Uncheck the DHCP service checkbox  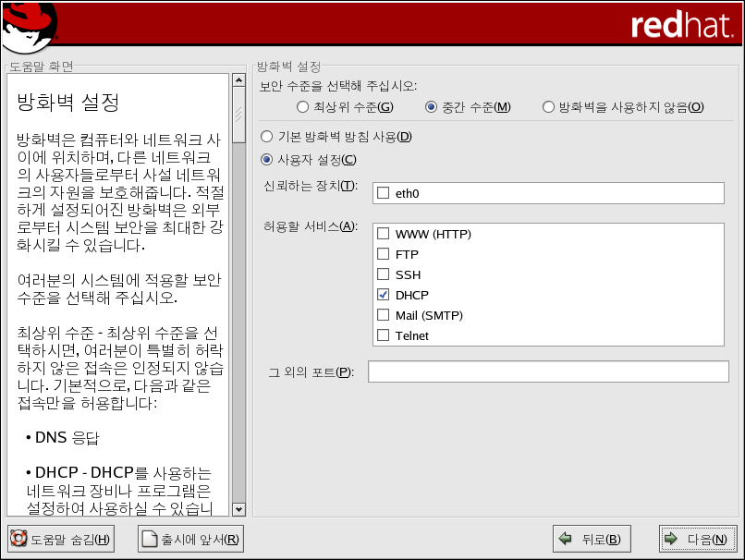tap(383, 295)
